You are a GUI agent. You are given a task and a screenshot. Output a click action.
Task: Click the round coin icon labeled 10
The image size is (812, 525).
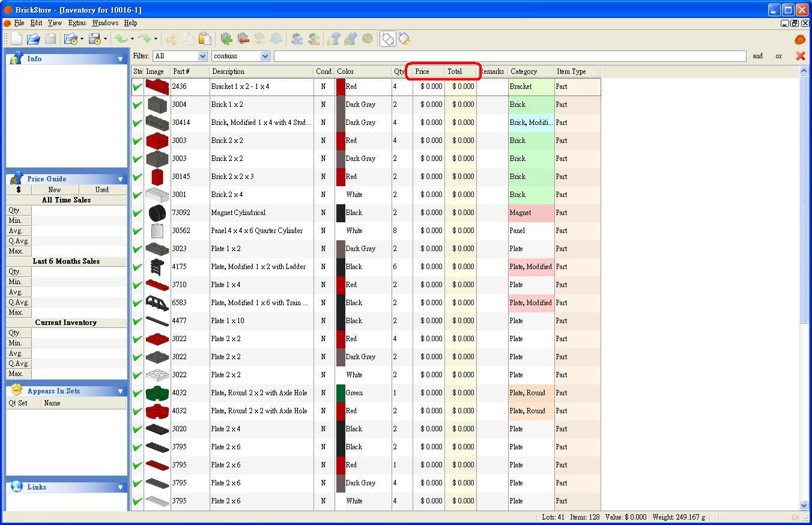(367, 39)
